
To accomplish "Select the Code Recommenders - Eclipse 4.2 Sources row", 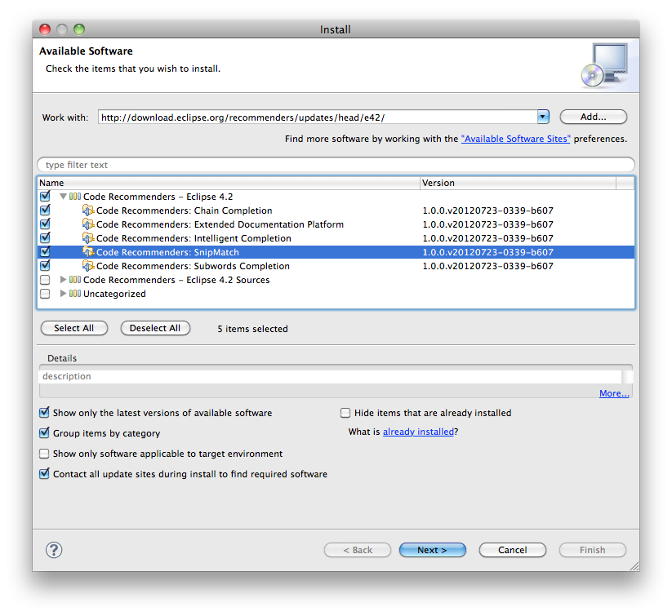I will 336,280.
